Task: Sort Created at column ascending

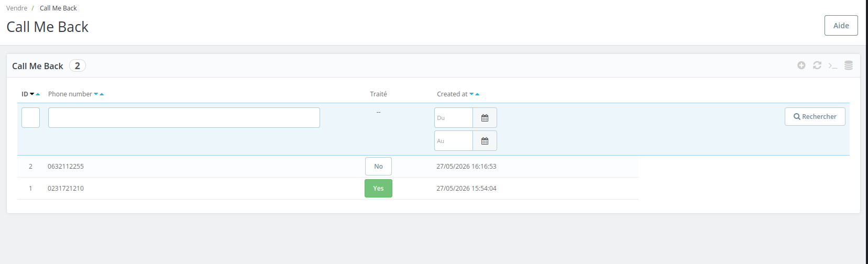Action: pos(477,94)
